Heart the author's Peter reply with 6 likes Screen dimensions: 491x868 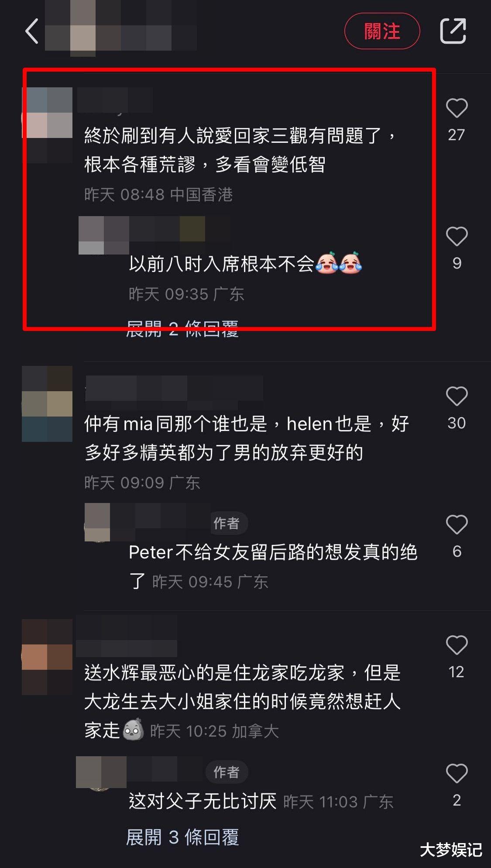tap(457, 524)
